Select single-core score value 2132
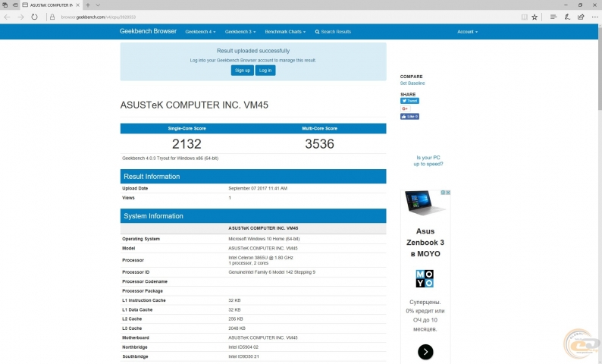The image size is (602, 364). 187,143
